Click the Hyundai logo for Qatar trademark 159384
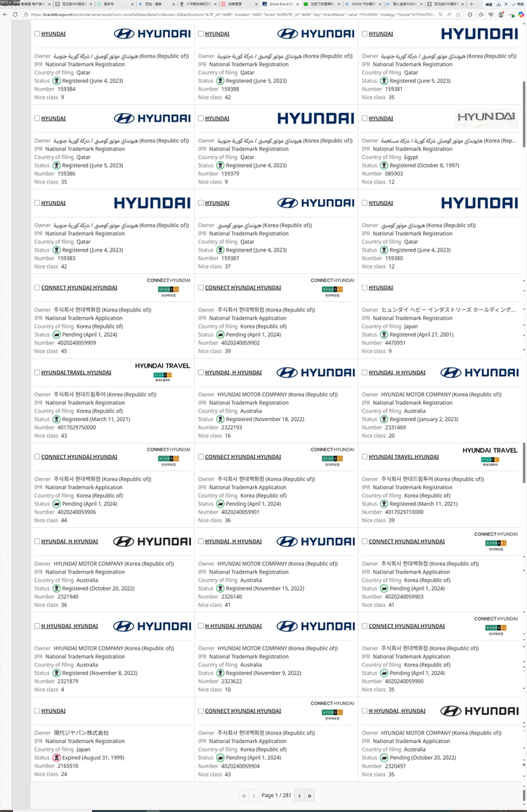The height and width of the screenshot is (812, 527). tap(152, 34)
